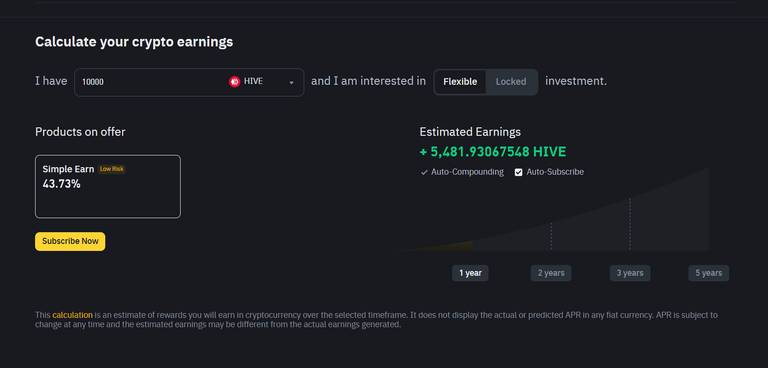Click the Products on offer heading
The height and width of the screenshot is (368, 768).
(80, 132)
